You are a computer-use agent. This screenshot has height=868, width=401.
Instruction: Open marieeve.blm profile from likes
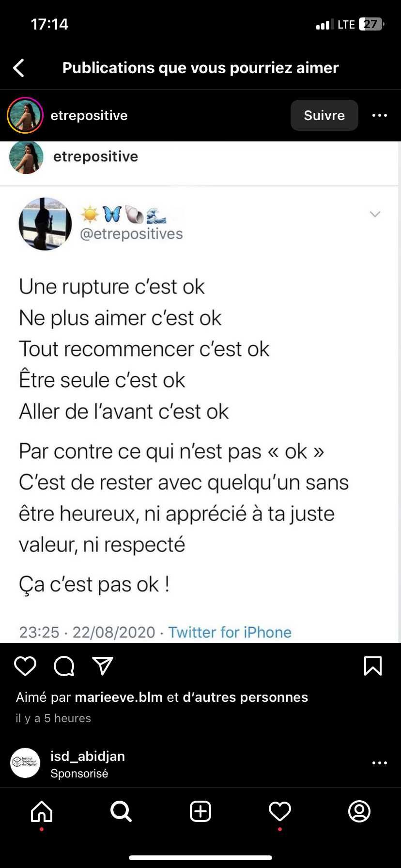(119, 697)
